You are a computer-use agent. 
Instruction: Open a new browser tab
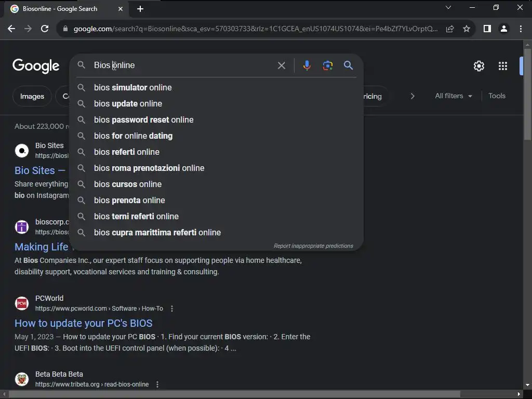coord(140,9)
